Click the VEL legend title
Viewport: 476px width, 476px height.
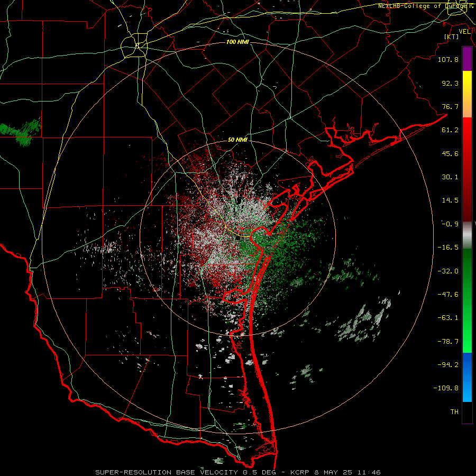pyautogui.click(x=464, y=32)
